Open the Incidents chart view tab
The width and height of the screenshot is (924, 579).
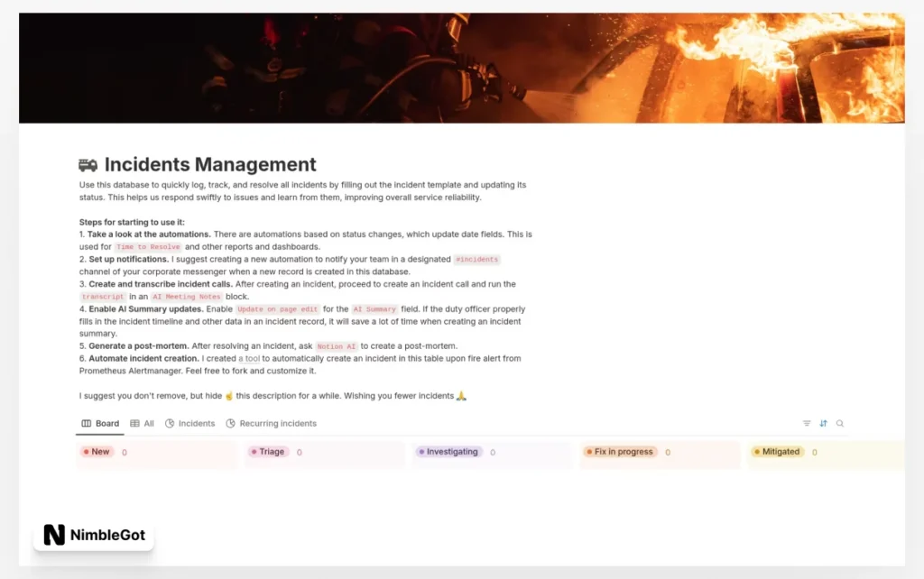point(189,424)
